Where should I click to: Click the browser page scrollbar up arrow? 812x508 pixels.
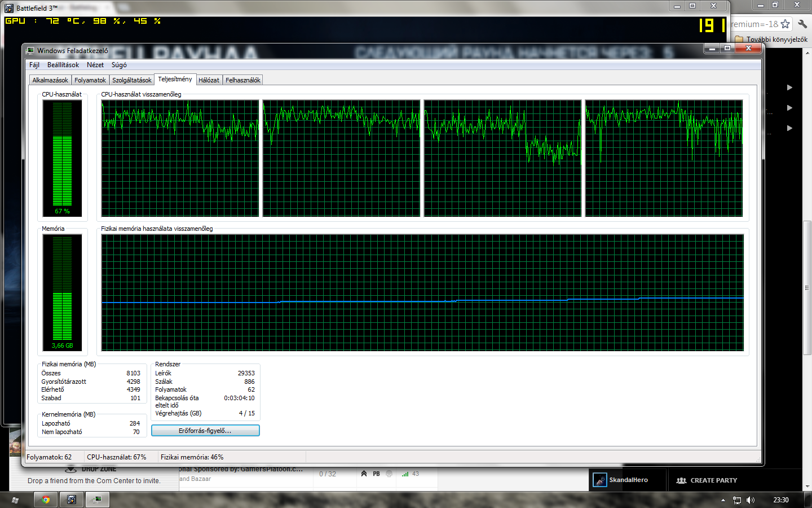click(807, 52)
